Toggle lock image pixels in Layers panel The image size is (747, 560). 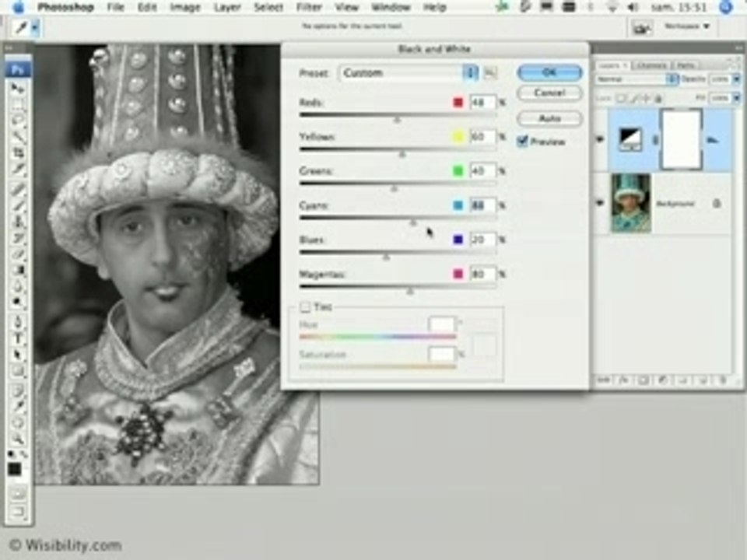pyautogui.click(x=633, y=99)
